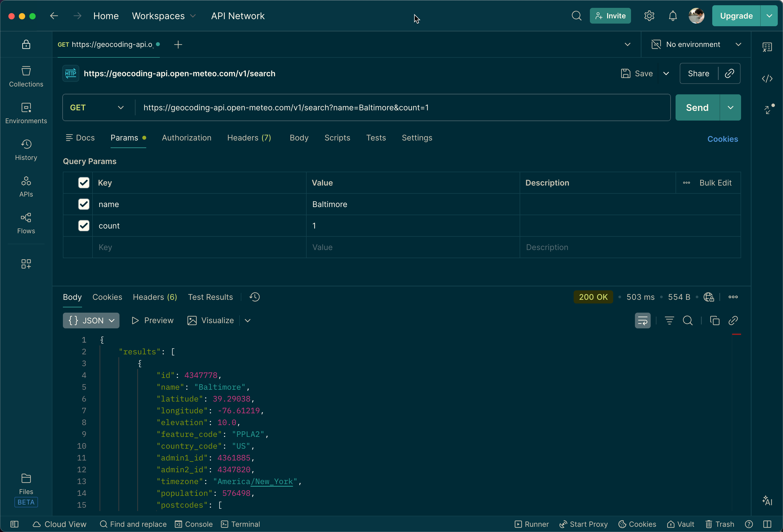Open the Collections sidebar panel
This screenshot has width=783, height=532.
(26, 77)
